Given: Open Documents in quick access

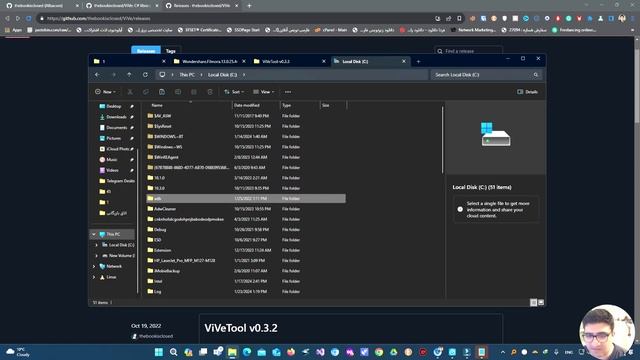Looking at the screenshot, I should tap(116, 127).
